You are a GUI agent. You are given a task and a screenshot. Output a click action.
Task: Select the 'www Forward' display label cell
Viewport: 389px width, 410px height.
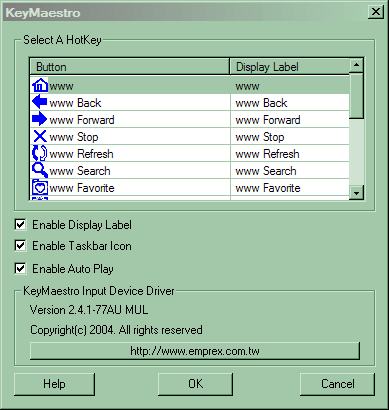click(x=290, y=120)
